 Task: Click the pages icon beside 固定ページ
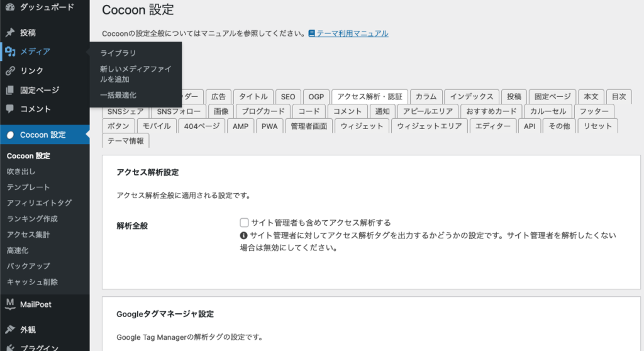click(10, 90)
